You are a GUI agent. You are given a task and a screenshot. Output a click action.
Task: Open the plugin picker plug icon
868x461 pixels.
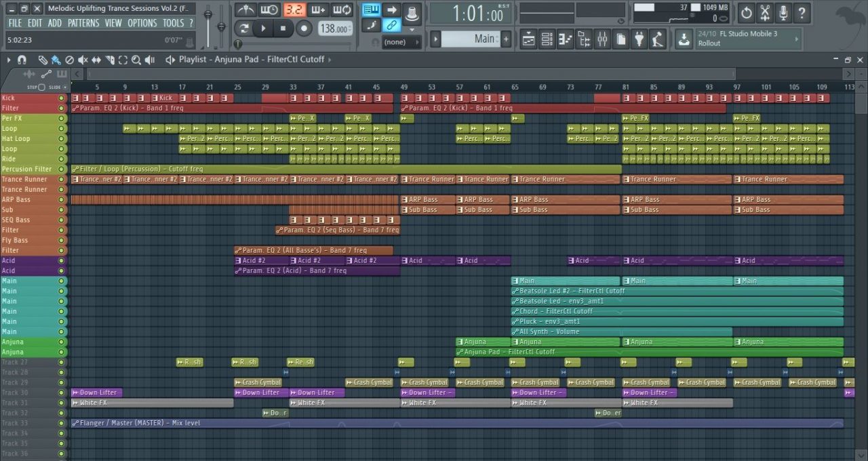pyautogui.click(x=639, y=39)
